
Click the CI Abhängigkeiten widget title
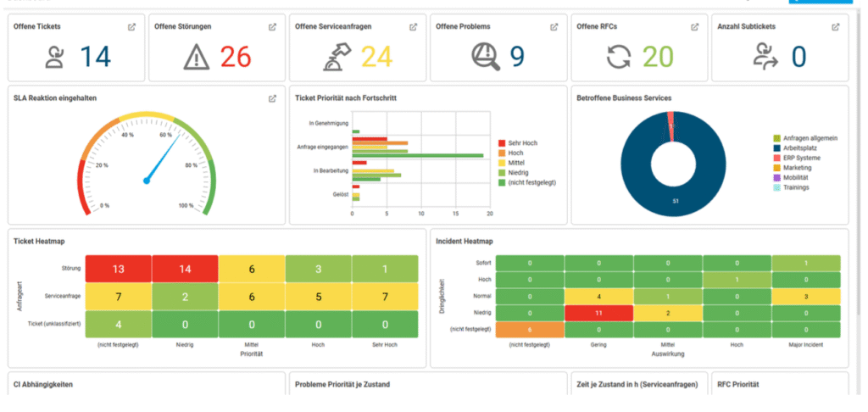tap(43, 384)
